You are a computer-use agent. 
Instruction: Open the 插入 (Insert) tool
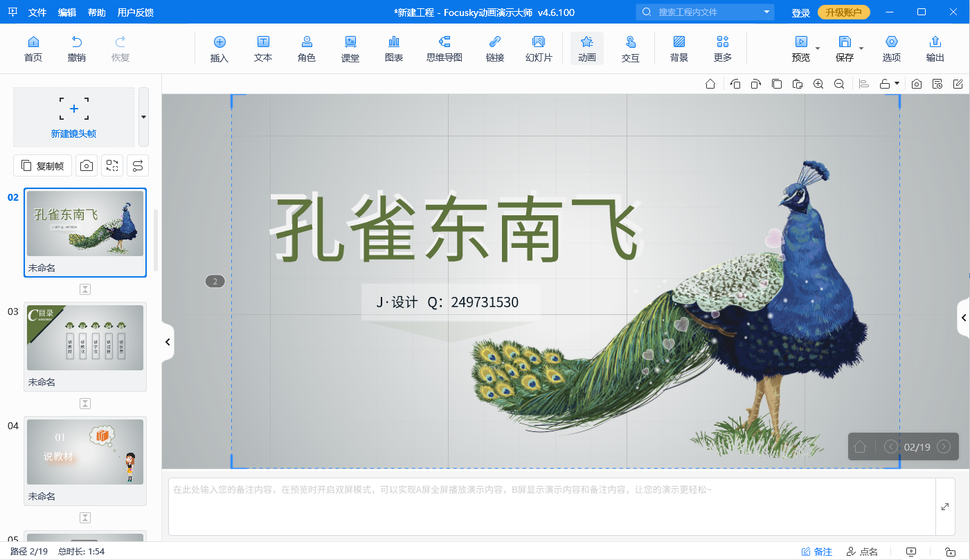point(219,49)
